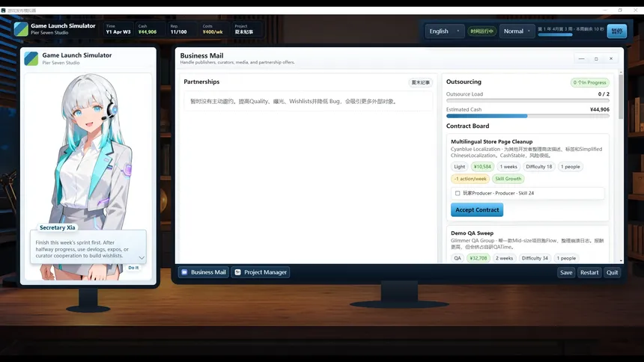Viewport: 644px width, 362px height.
Task: Switch to Project Manager in the bottom taskbar
Action: [261, 272]
